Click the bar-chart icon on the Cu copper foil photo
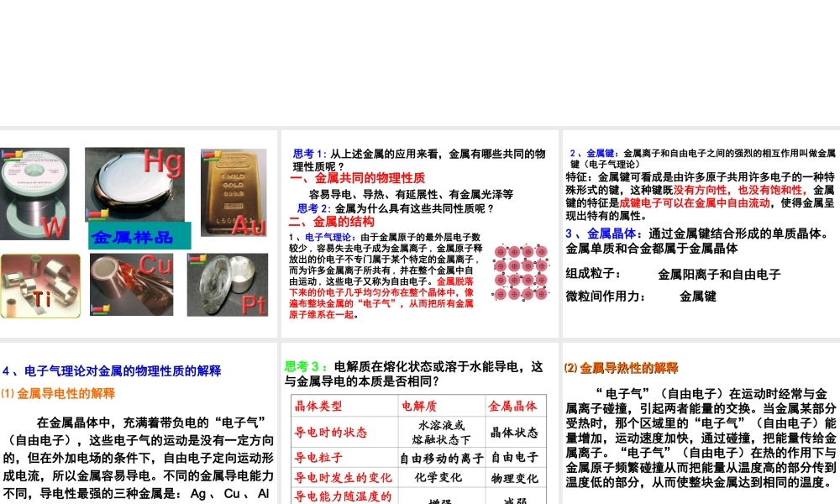This screenshot has width=840, height=504. tap(100, 310)
